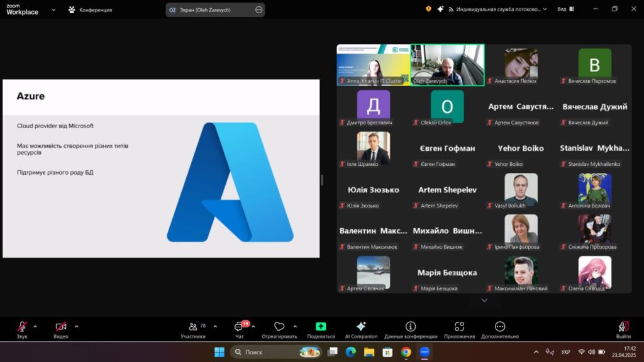Click the Azure logo on the shared slide
The height and width of the screenshot is (362, 644).
tap(230, 182)
